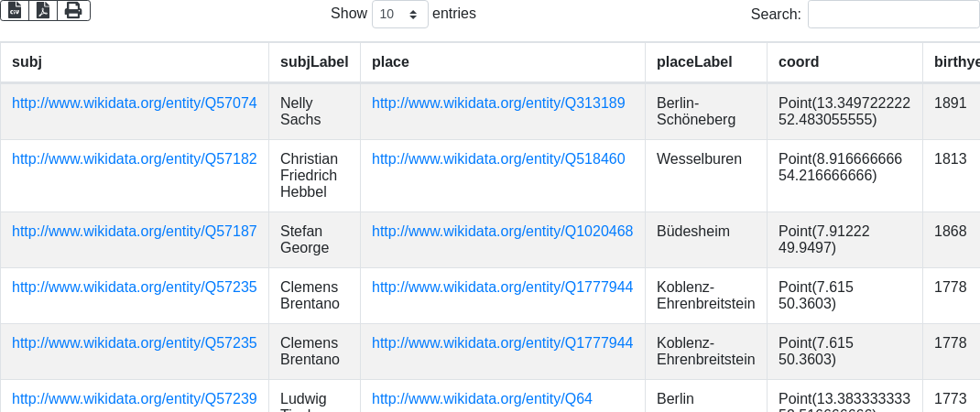
Task: Open Büdesheim place link Q1020468
Action: tap(502, 232)
